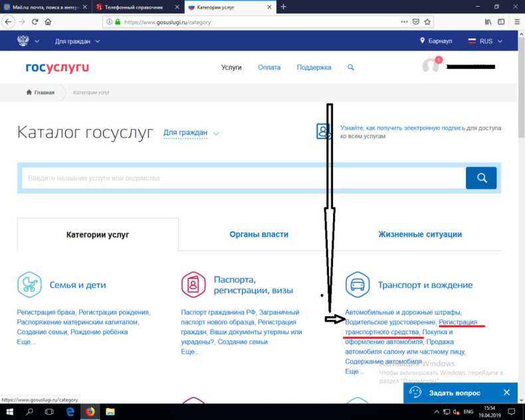Switch to the Органы власти tab
Screen dimensions: 525x420
[259, 235]
